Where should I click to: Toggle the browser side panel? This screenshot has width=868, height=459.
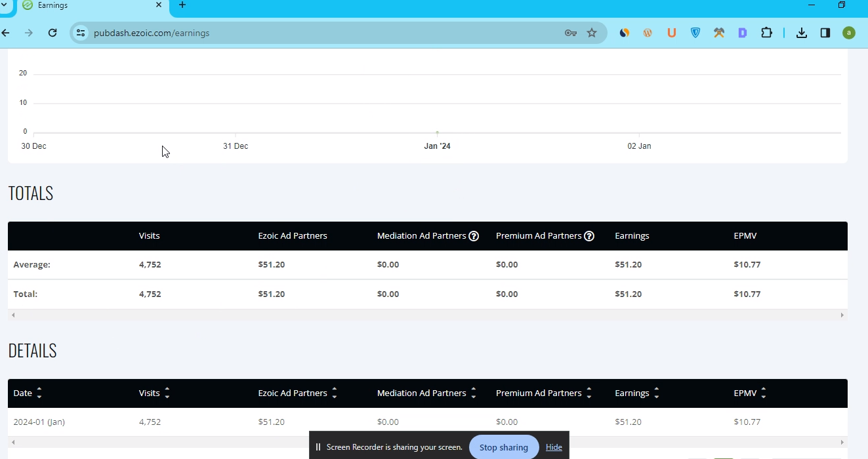tap(825, 33)
